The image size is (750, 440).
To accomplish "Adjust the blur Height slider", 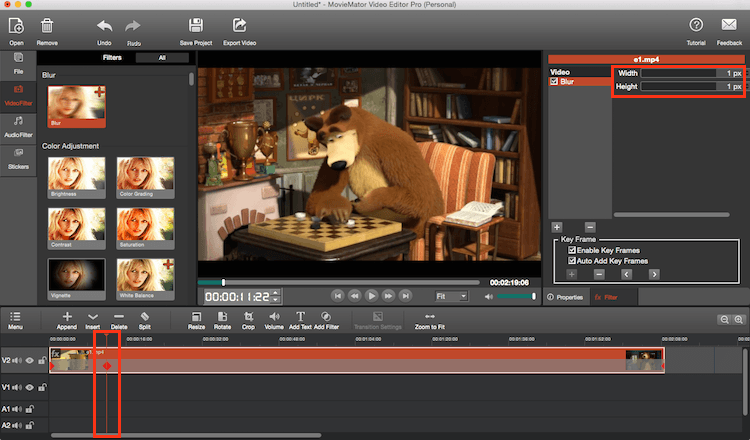I will pos(679,87).
